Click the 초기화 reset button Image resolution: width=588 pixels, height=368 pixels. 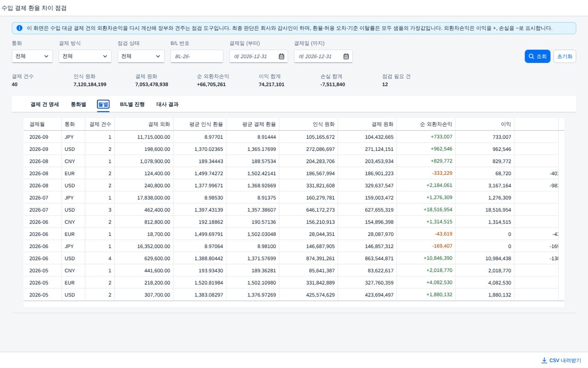click(565, 56)
